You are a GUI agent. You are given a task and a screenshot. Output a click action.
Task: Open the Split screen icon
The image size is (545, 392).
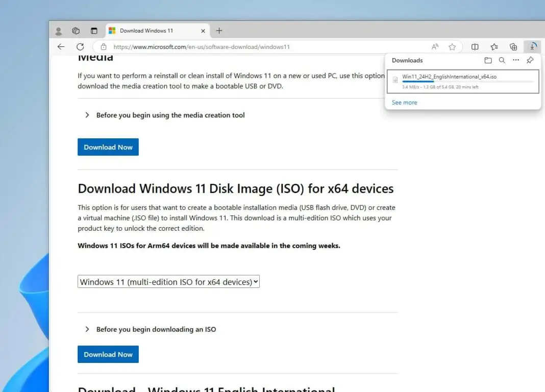coord(475,46)
